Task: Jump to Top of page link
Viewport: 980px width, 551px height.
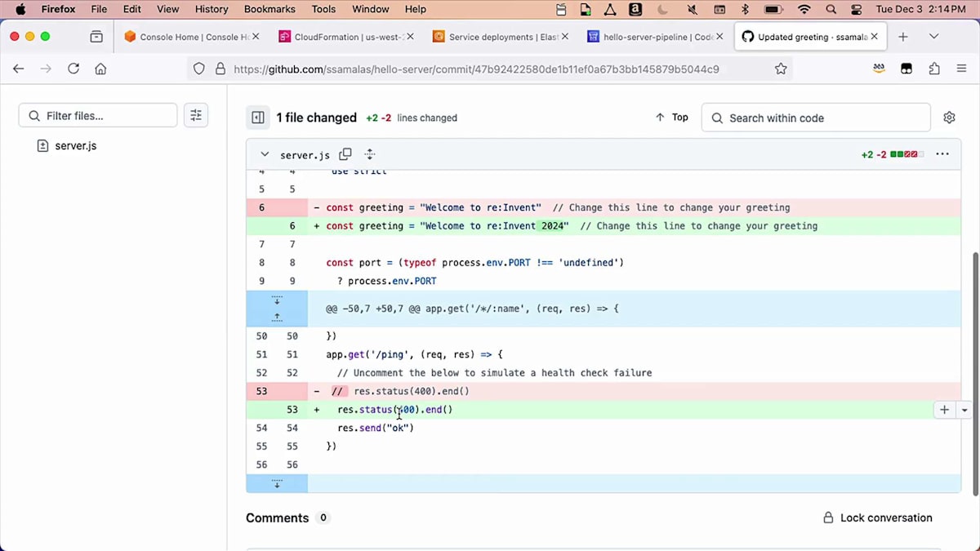Action: point(671,118)
